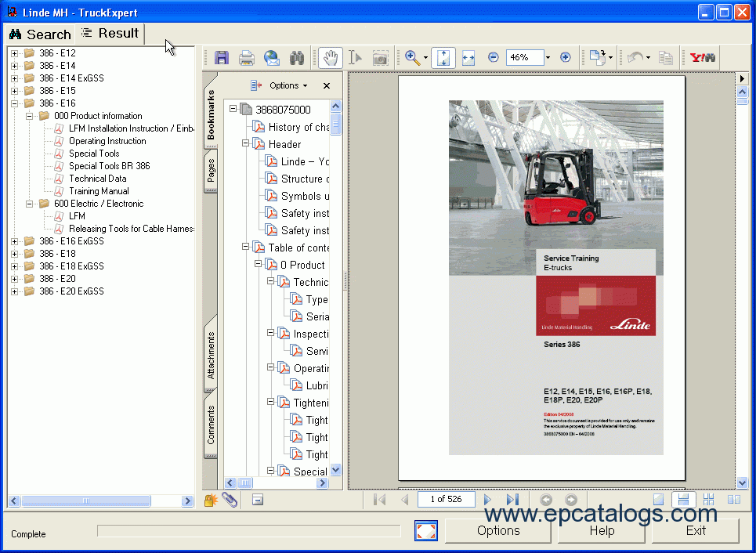Screen dimensions: 756x553
Task: Go to the previous page
Action: [x=405, y=500]
